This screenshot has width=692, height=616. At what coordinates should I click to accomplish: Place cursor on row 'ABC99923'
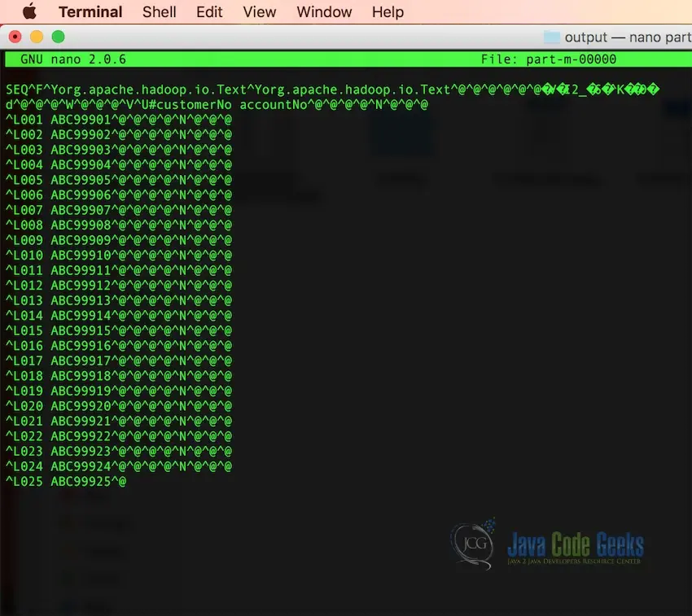pyautogui.click(x=118, y=451)
